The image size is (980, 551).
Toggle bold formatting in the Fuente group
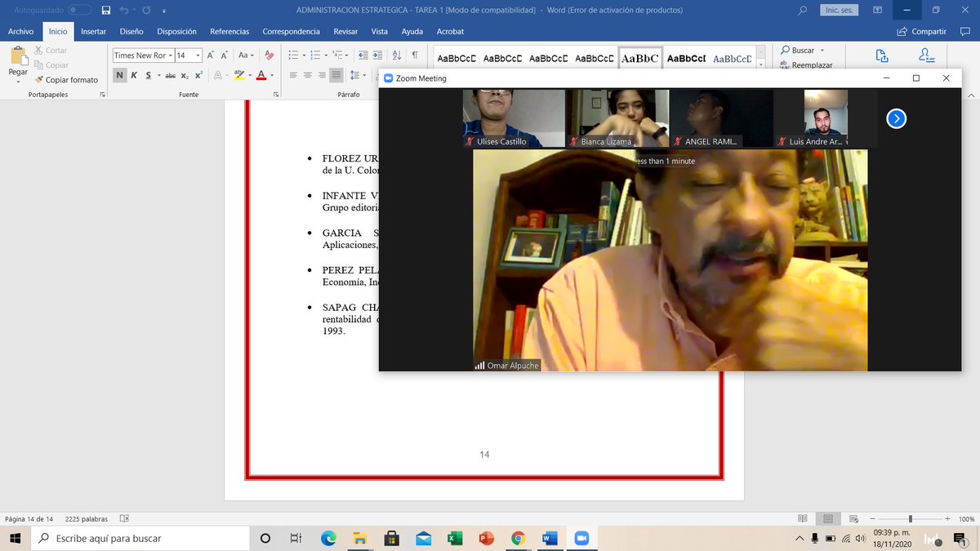coord(120,75)
